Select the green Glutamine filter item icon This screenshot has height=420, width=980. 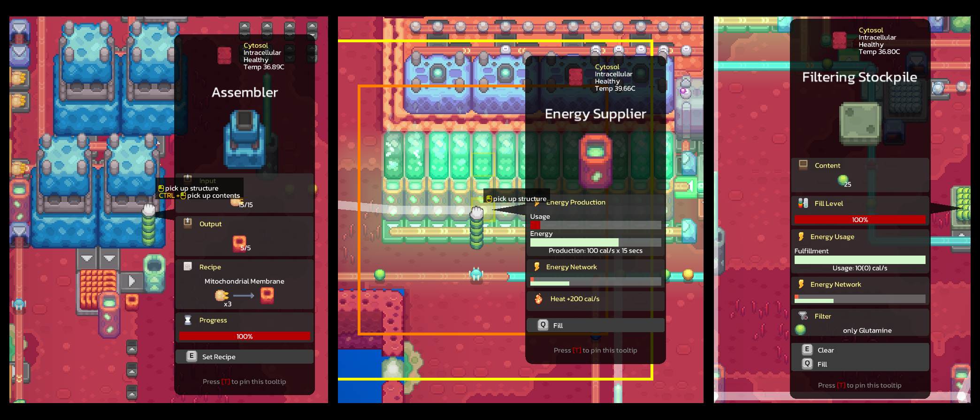coord(801,330)
